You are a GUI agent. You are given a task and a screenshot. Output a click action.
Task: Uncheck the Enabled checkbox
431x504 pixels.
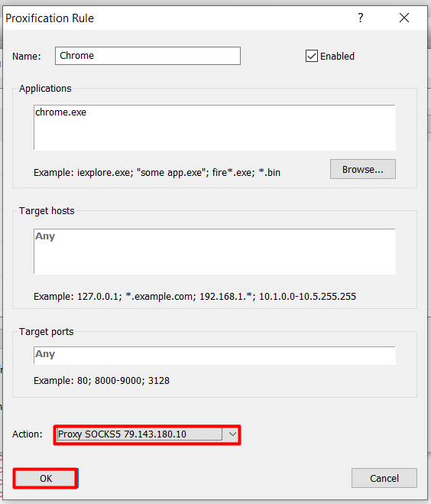pos(312,56)
